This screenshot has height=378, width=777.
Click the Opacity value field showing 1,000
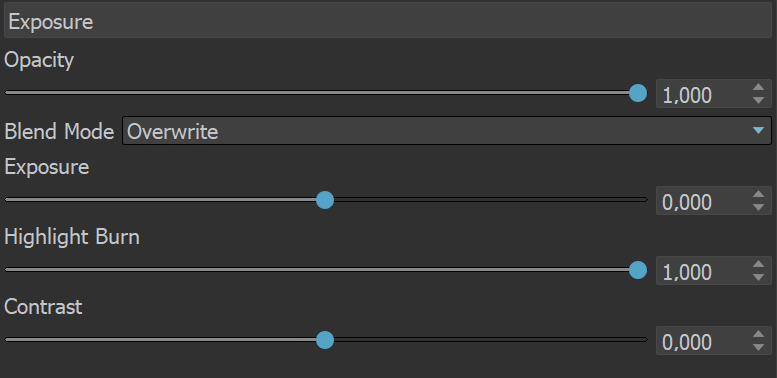[704, 94]
